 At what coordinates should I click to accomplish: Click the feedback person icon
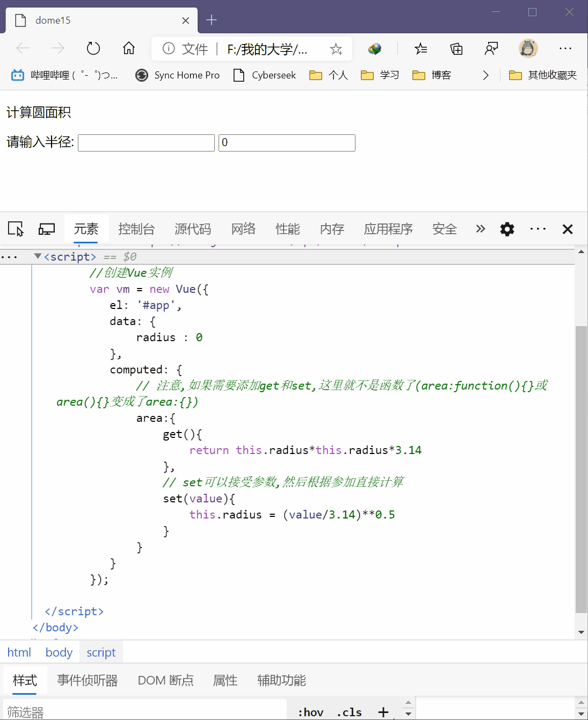491,49
